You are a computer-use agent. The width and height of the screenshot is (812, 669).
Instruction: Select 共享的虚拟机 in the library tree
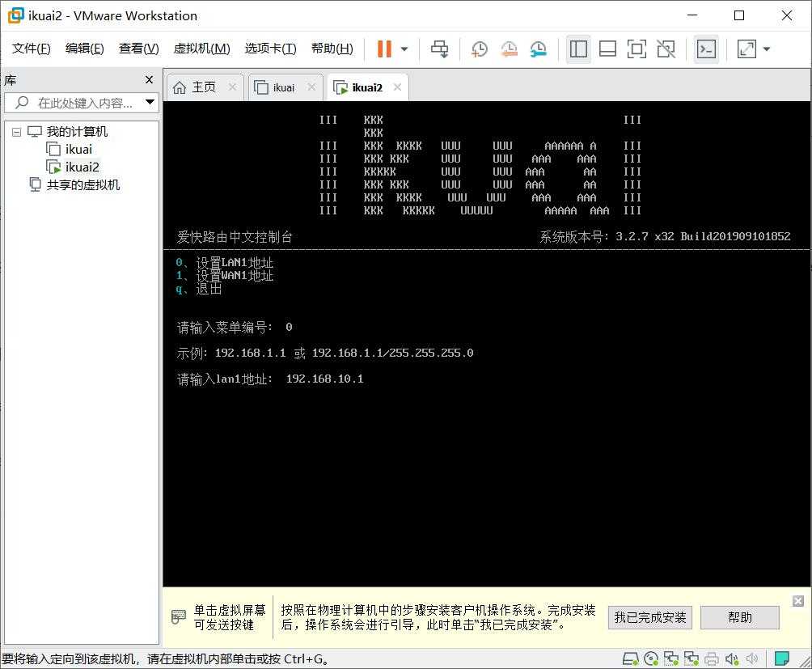[82, 185]
